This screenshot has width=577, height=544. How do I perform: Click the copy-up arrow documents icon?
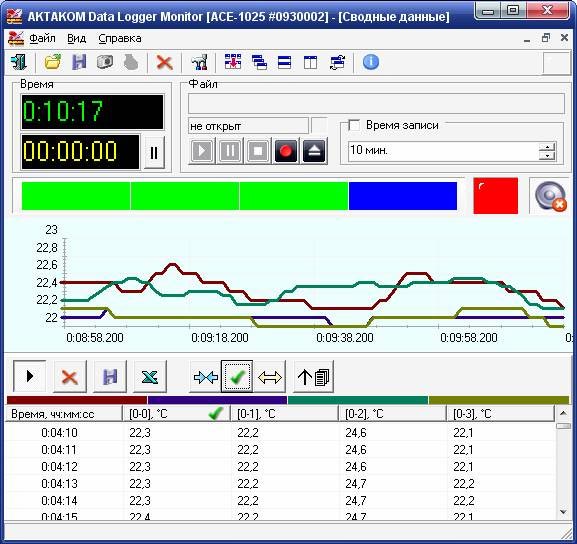point(314,377)
